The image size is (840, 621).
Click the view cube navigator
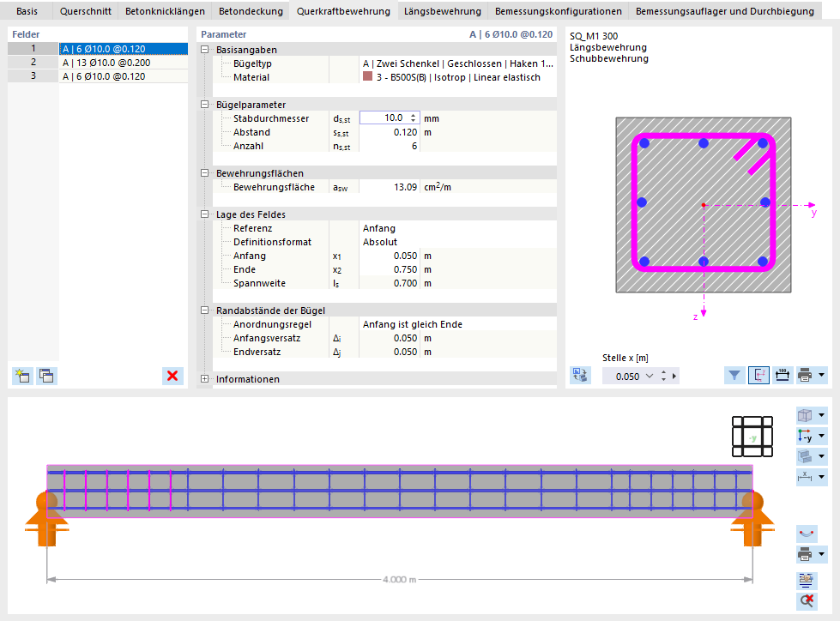point(752,437)
